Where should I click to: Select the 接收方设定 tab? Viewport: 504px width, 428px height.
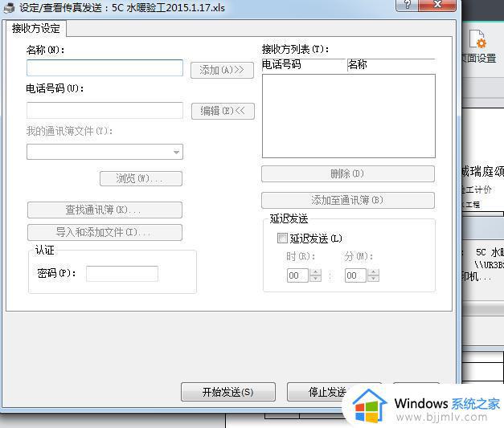click(36, 28)
